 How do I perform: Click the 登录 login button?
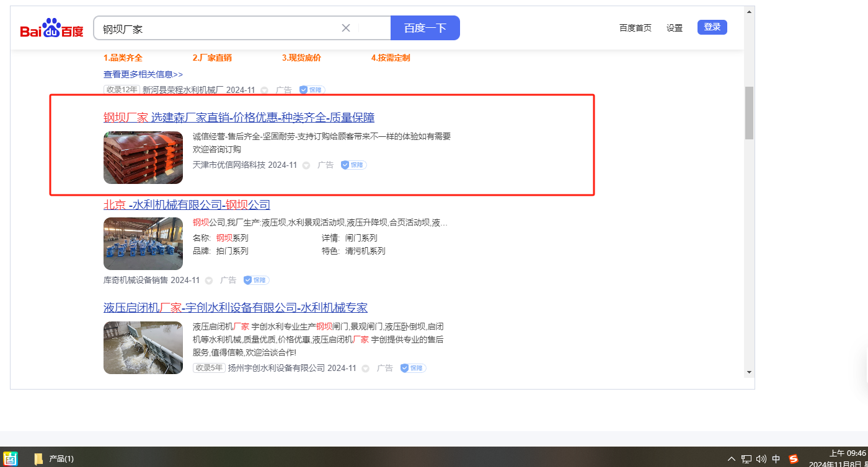[712, 27]
